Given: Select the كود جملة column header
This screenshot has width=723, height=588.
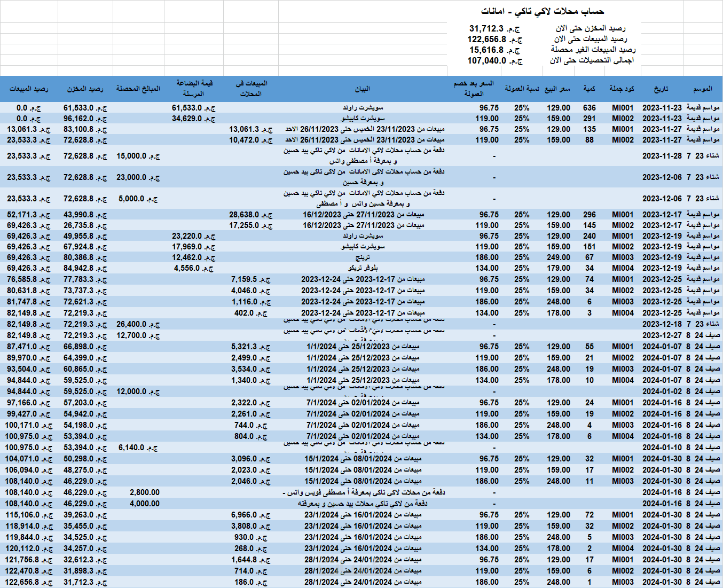Looking at the screenshot, I should point(622,89).
